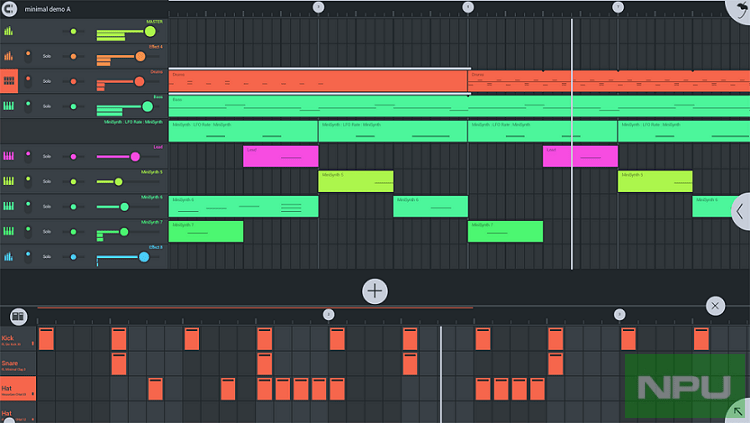This screenshot has height=423, width=750.
Task: Toggle mute on the MiniSynth 6 track
Action: click(x=28, y=206)
